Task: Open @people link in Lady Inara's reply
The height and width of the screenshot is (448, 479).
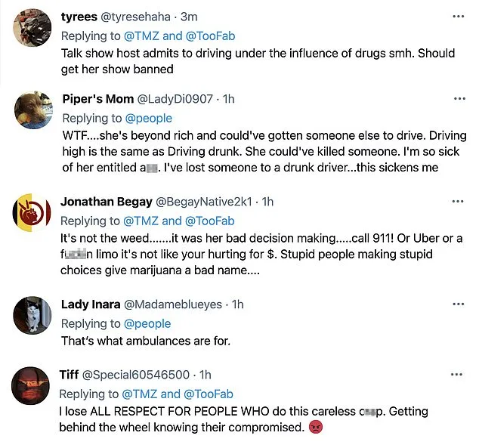Action: click(148, 323)
